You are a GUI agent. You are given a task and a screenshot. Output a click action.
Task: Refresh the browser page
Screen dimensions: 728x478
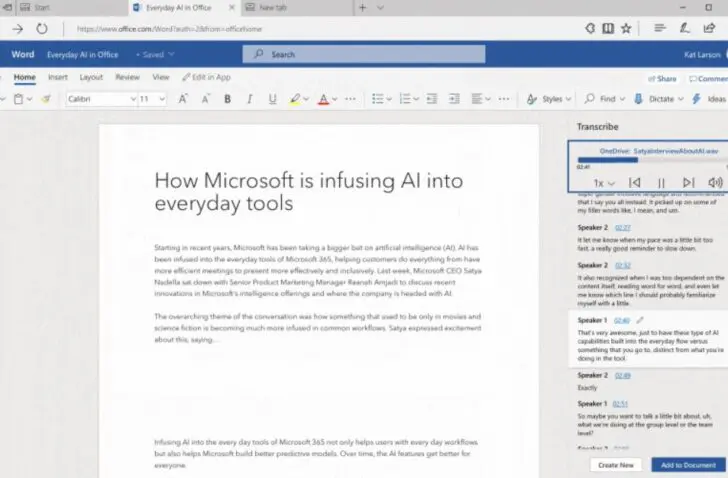(42, 29)
